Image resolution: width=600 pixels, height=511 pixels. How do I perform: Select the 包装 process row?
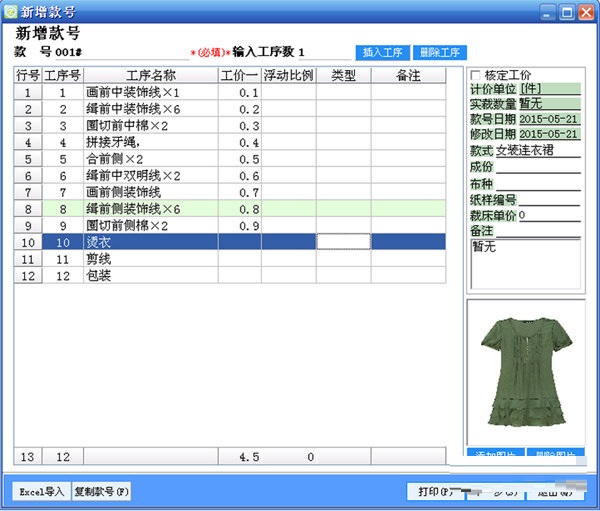click(150, 275)
